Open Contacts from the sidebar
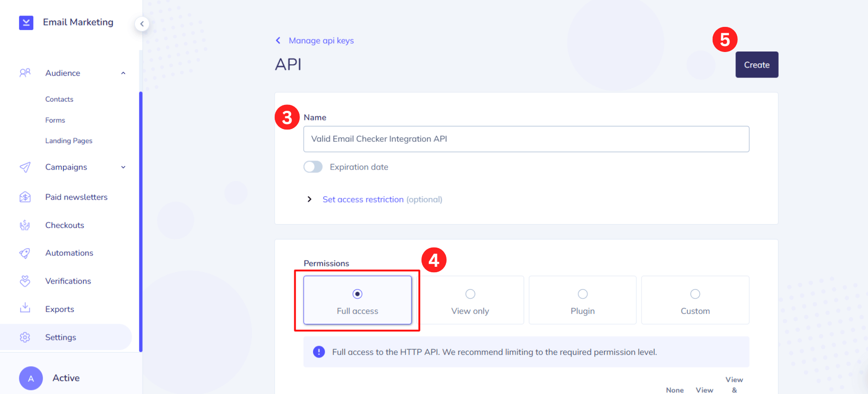Image resolution: width=868 pixels, height=394 pixels. pos(59,99)
